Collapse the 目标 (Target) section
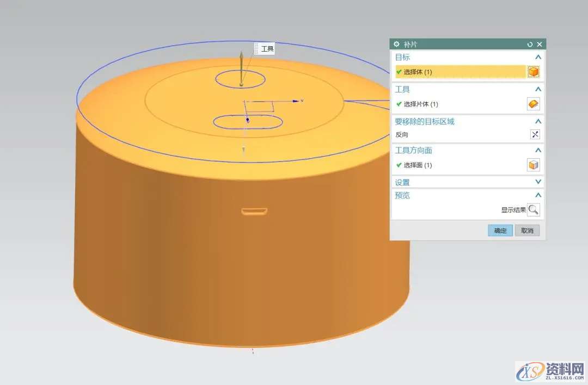588x385 pixels. coord(538,57)
